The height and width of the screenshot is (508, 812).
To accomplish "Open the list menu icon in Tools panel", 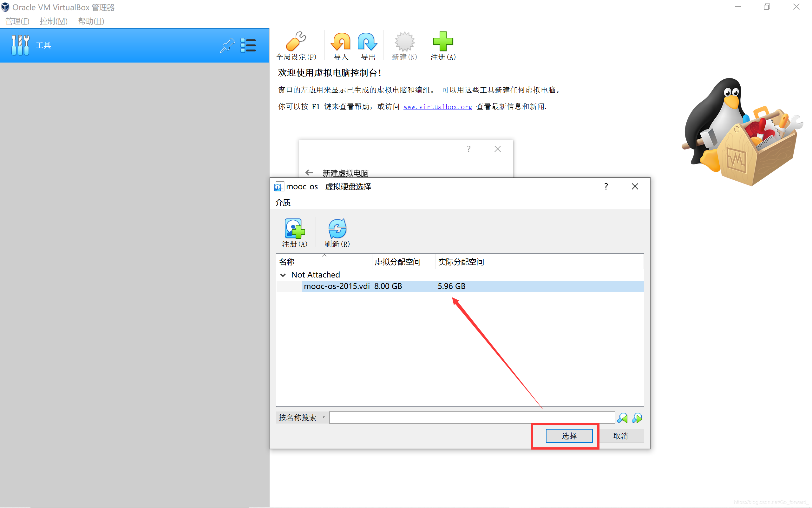I will 248,45.
